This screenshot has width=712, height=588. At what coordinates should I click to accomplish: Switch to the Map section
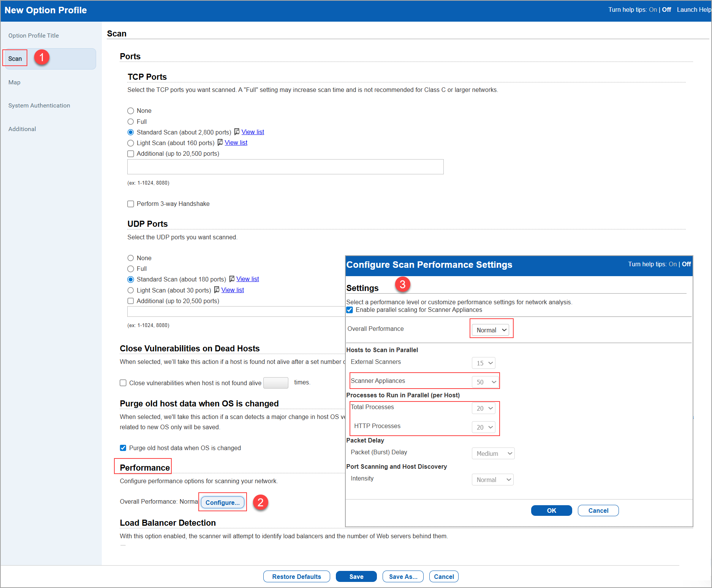tap(14, 82)
